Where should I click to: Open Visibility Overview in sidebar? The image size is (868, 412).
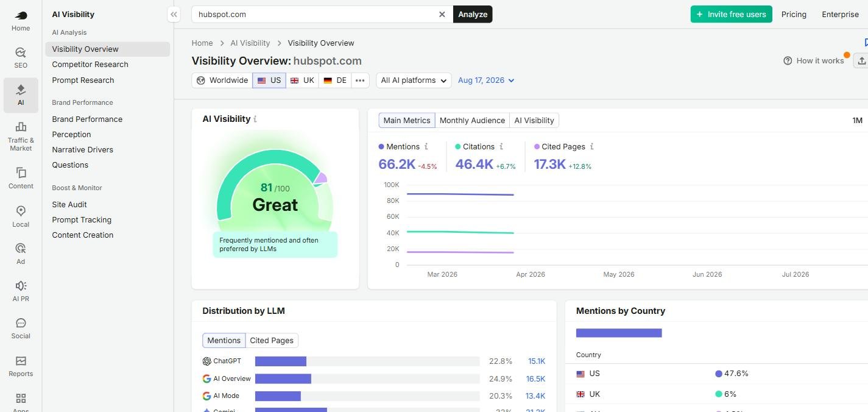tap(107, 49)
